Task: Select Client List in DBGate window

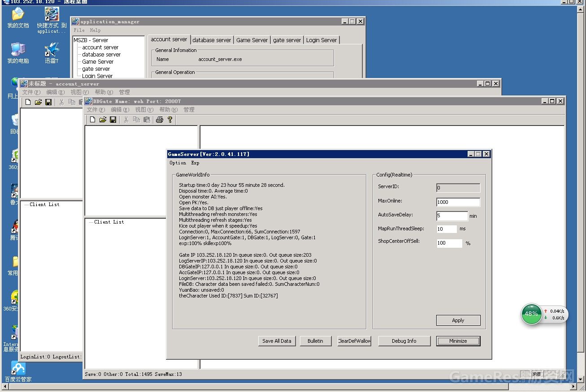Action: click(109, 222)
